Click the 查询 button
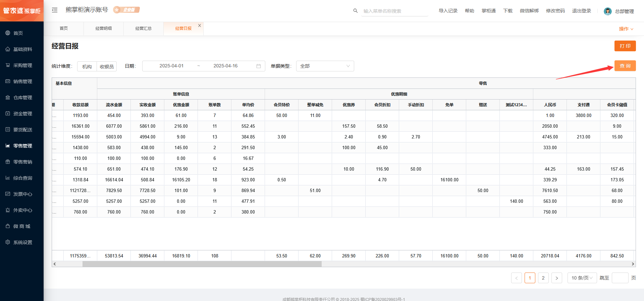 click(625, 66)
